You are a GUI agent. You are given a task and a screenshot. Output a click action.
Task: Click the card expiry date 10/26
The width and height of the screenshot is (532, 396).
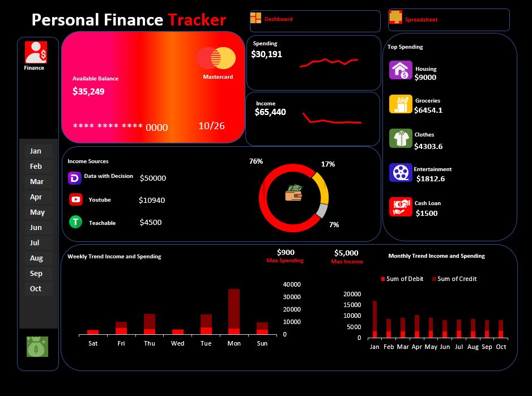pos(212,126)
